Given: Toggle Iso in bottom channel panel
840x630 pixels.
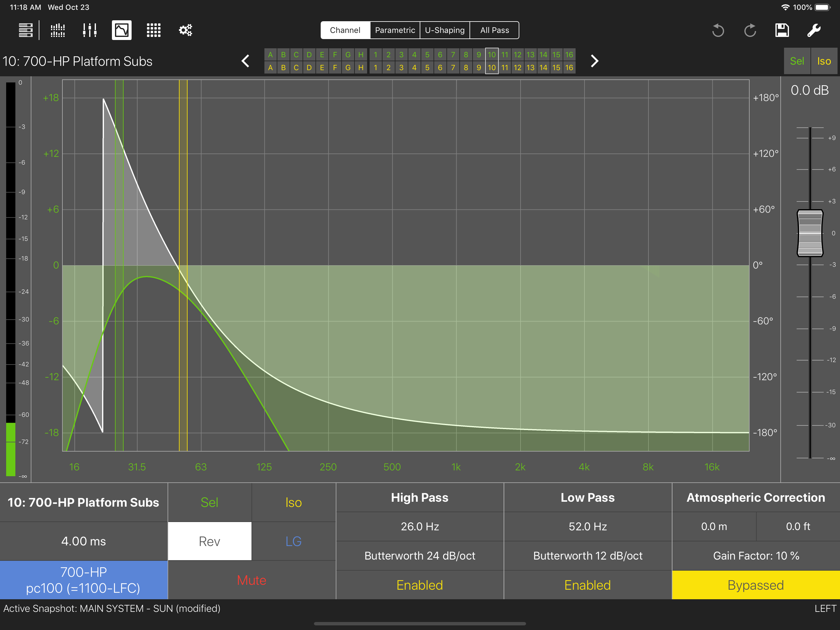Looking at the screenshot, I should point(294,502).
